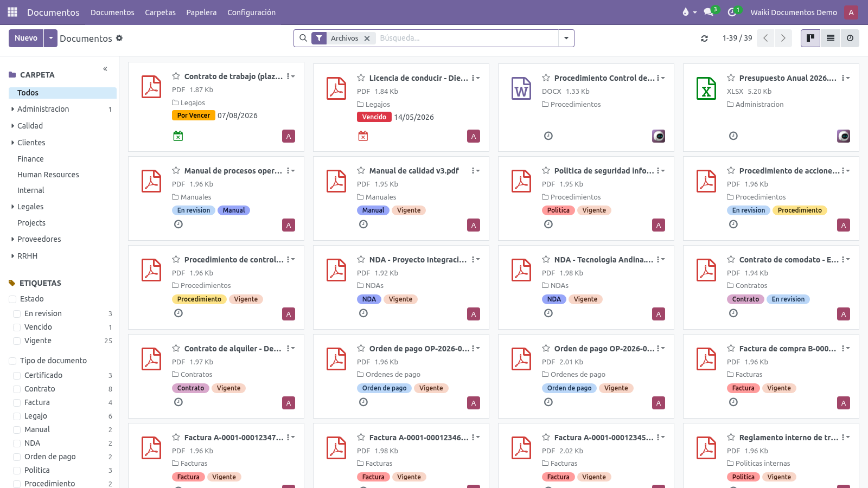Check the En revision tag filter
Screen dimensions: 868x488
pyautogui.click(x=17, y=314)
